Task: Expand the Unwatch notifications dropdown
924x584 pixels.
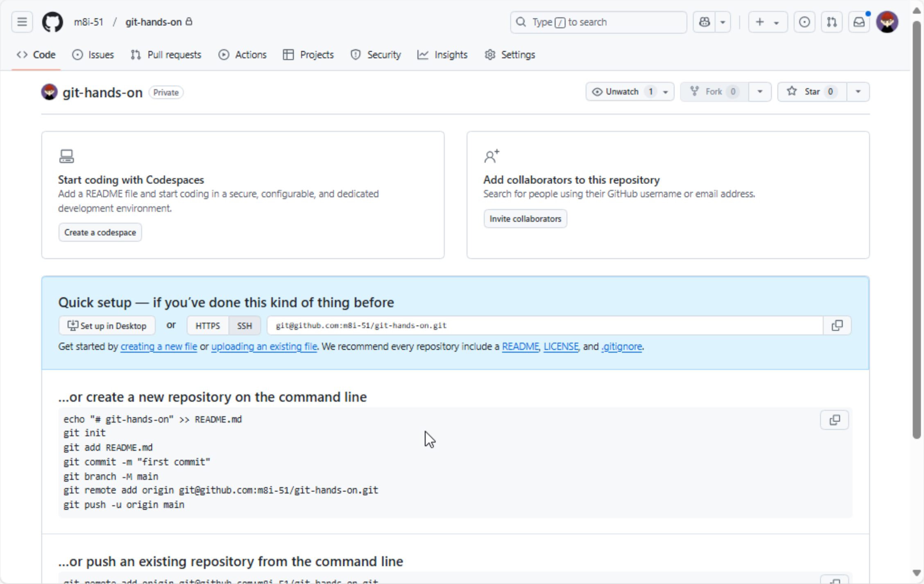Action: pos(666,92)
